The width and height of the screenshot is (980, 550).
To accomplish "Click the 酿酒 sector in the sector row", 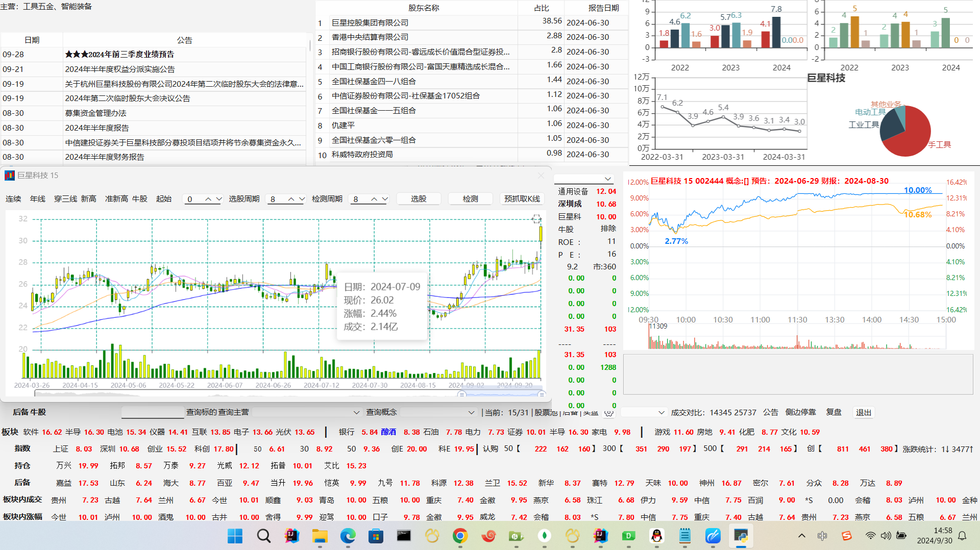I will point(388,432).
